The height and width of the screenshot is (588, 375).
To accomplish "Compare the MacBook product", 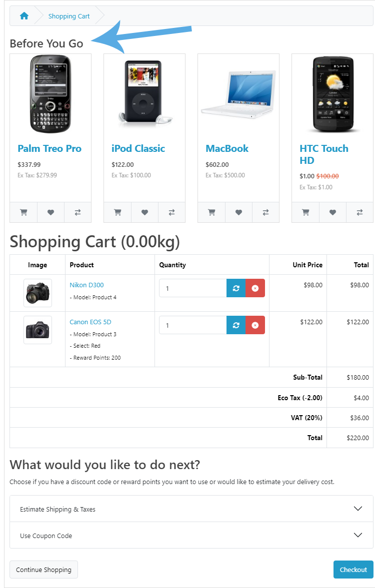I will tap(265, 212).
